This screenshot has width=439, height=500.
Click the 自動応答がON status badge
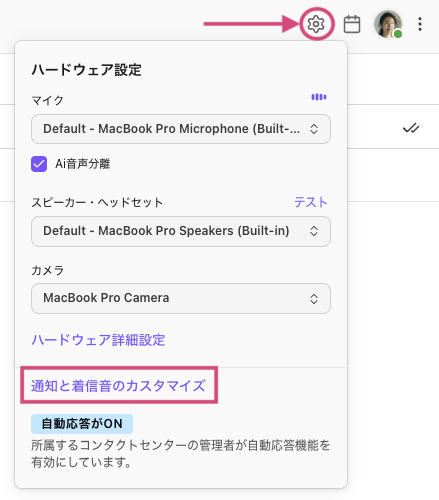click(82, 424)
